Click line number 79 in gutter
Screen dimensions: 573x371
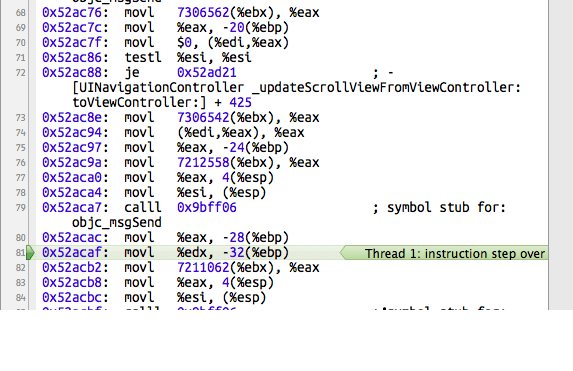[x=20, y=208]
